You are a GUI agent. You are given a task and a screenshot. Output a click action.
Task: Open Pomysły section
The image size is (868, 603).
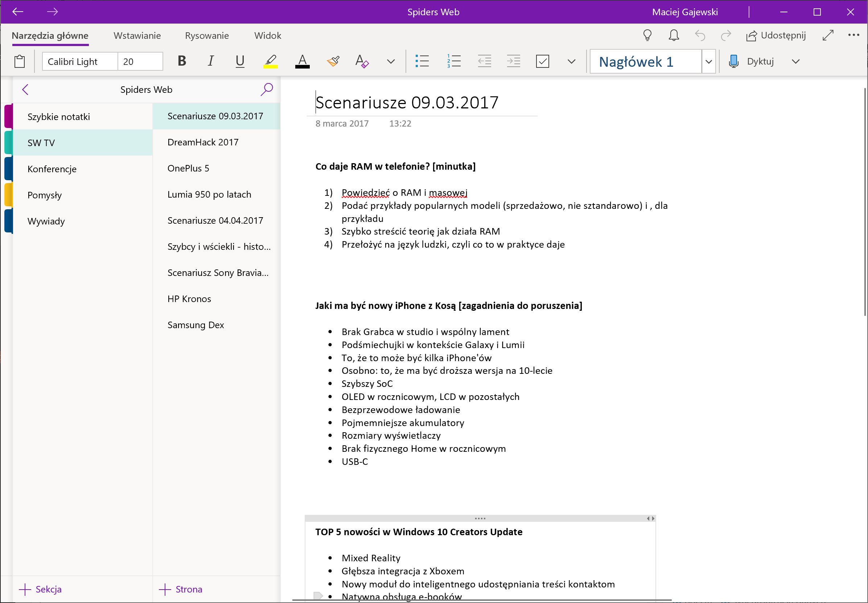[x=83, y=195]
